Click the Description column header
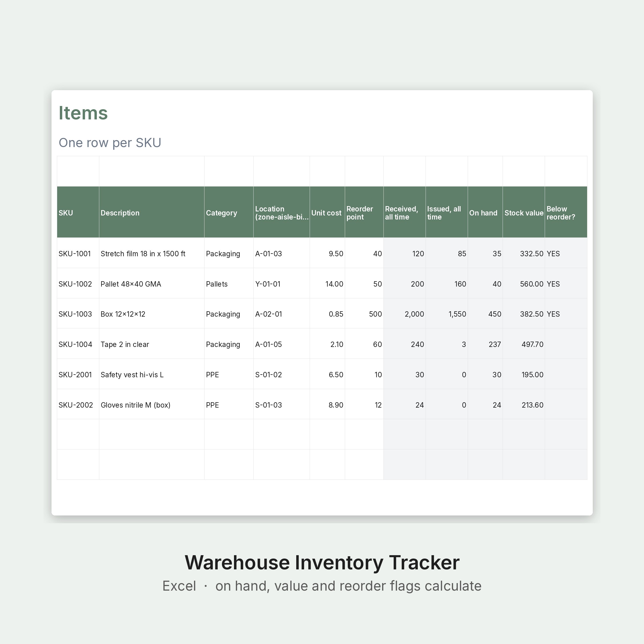The width and height of the screenshot is (644, 644). (152, 212)
